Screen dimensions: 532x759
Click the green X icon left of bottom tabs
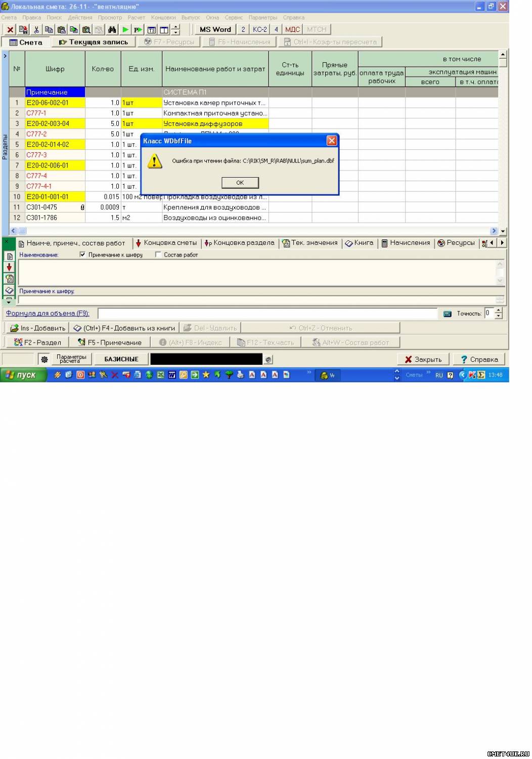click(x=7, y=242)
